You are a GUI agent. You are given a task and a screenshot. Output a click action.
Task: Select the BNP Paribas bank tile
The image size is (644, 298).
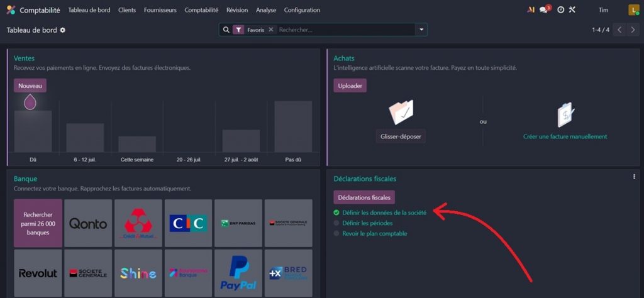238,223
